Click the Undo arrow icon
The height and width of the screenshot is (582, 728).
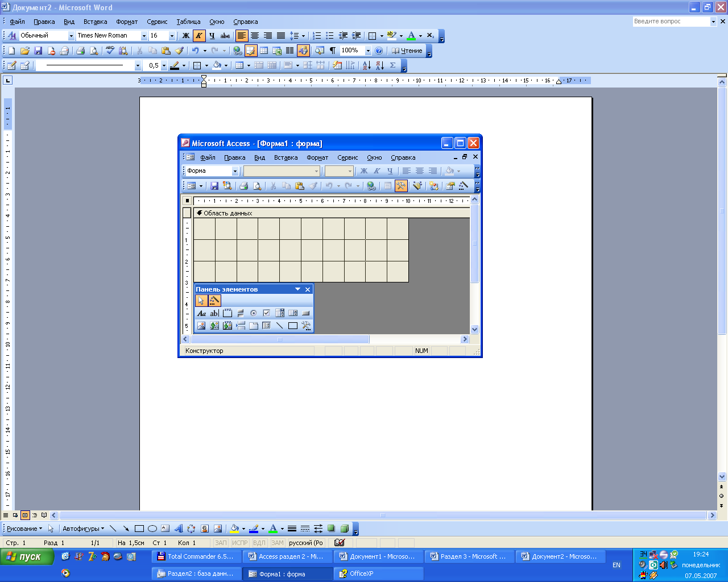tap(196, 51)
